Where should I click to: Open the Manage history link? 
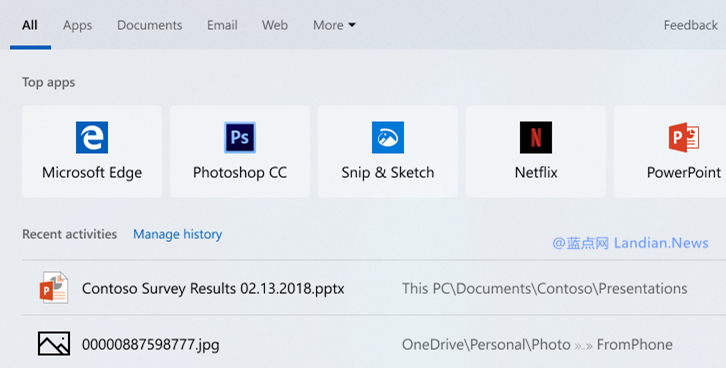point(178,234)
